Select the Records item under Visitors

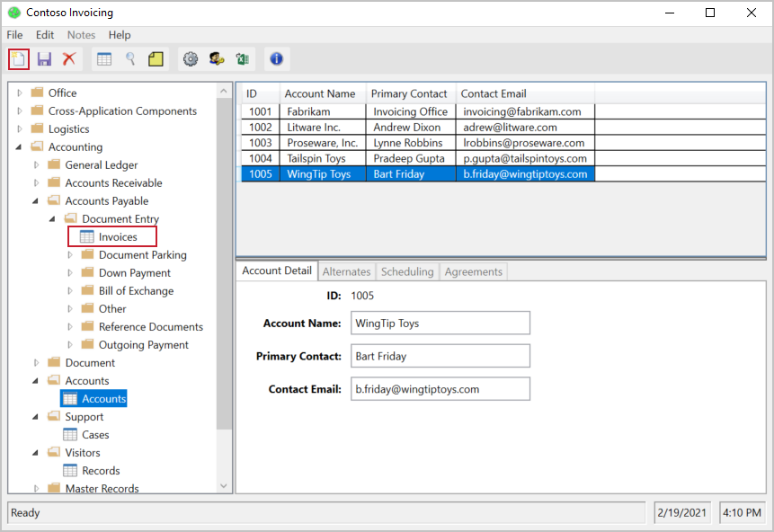101,471
